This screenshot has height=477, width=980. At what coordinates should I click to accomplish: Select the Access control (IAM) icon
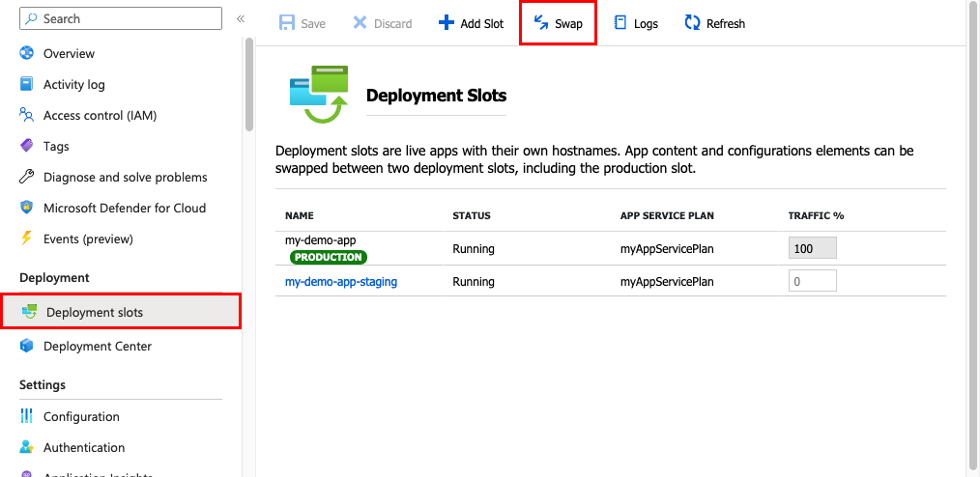(27, 115)
